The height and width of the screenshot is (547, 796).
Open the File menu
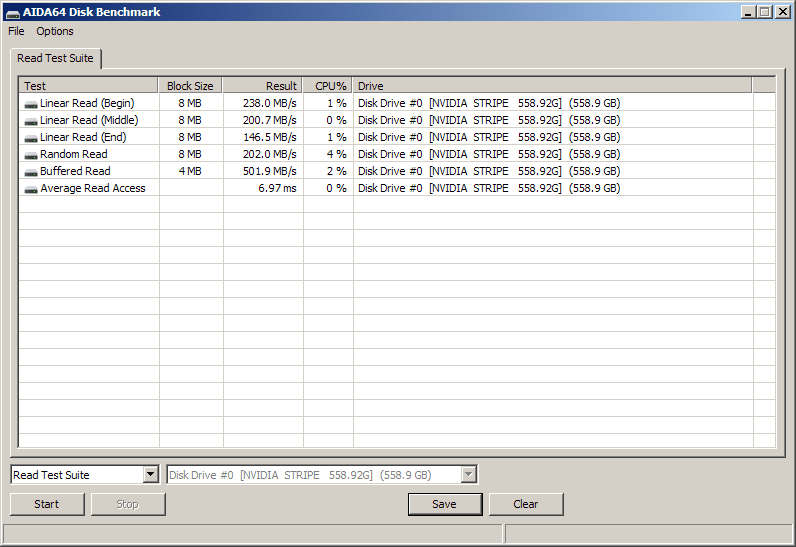coord(16,31)
